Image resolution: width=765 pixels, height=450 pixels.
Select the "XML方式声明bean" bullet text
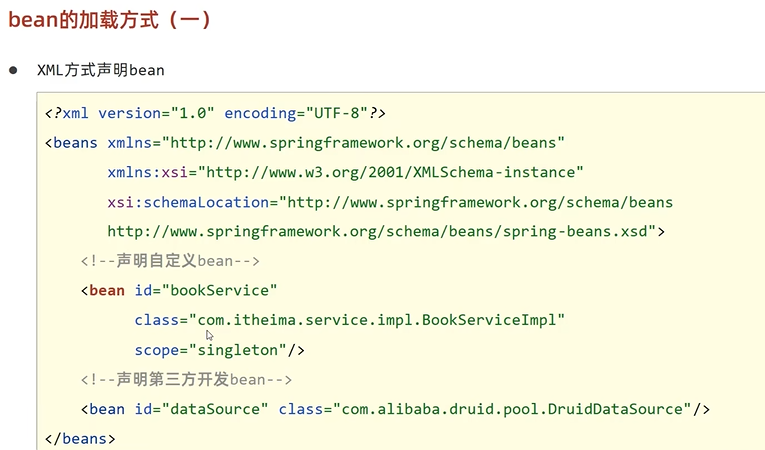coord(100,71)
